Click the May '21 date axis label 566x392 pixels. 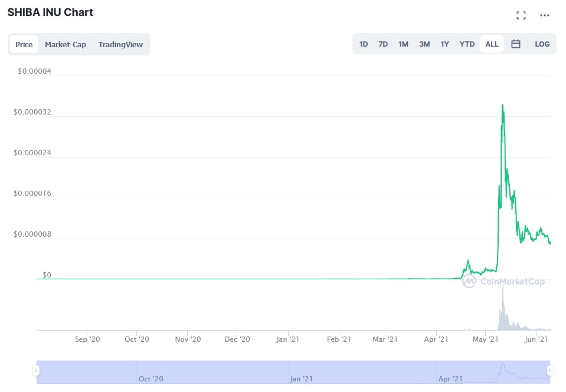486,339
